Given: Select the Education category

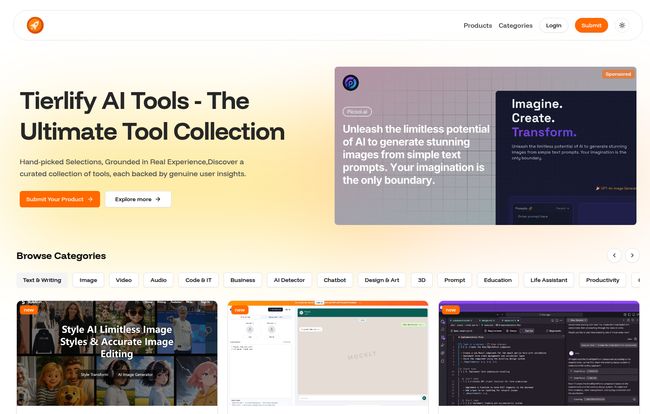Looking at the screenshot, I should pos(497,280).
